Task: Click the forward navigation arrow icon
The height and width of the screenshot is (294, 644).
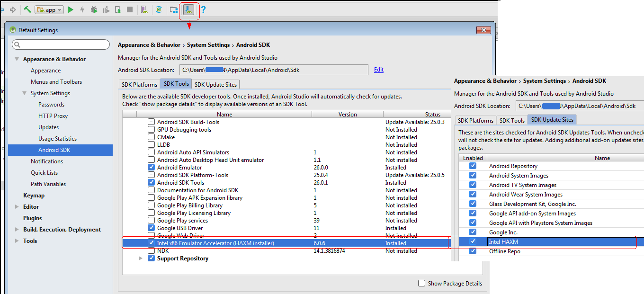Action: pos(13,9)
